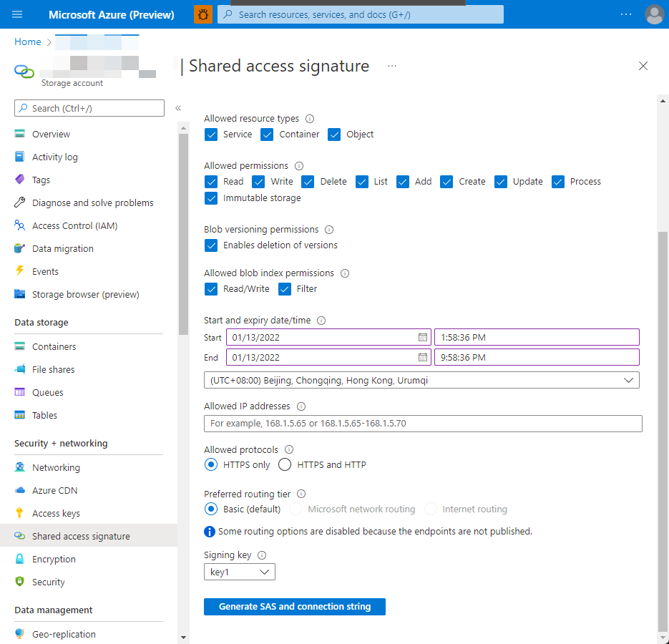Click info icon beside Start and expiry date/time
Screen dimensions: 669x644
(321, 321)
